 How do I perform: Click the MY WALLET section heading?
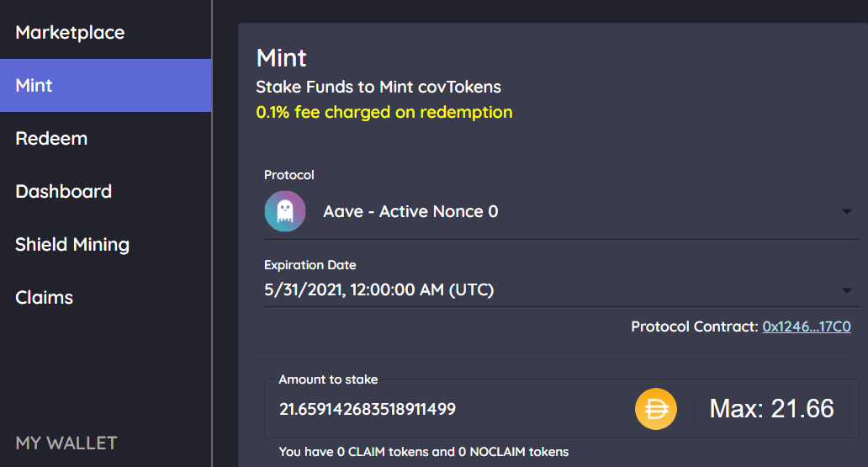click(66, 443)
